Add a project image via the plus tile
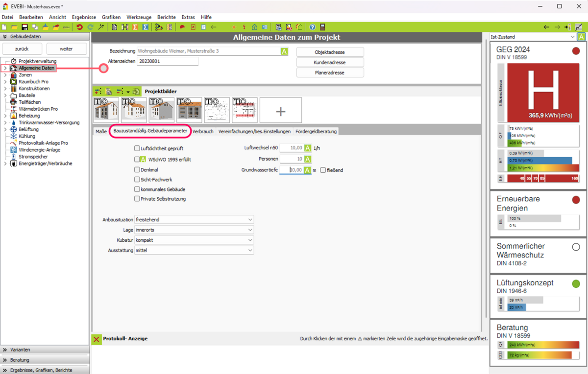 (x=280, y=111)
